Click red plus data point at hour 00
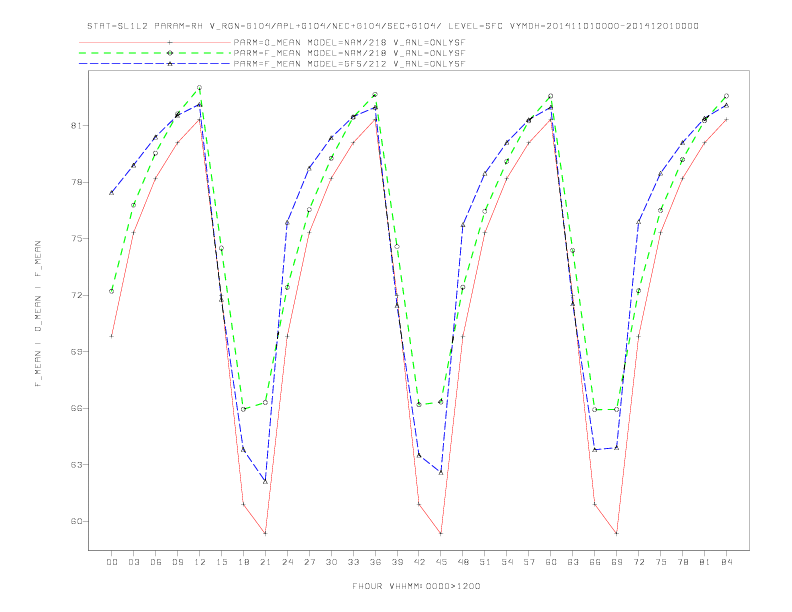This screenshot has height=612, width=792. (112, 336)
